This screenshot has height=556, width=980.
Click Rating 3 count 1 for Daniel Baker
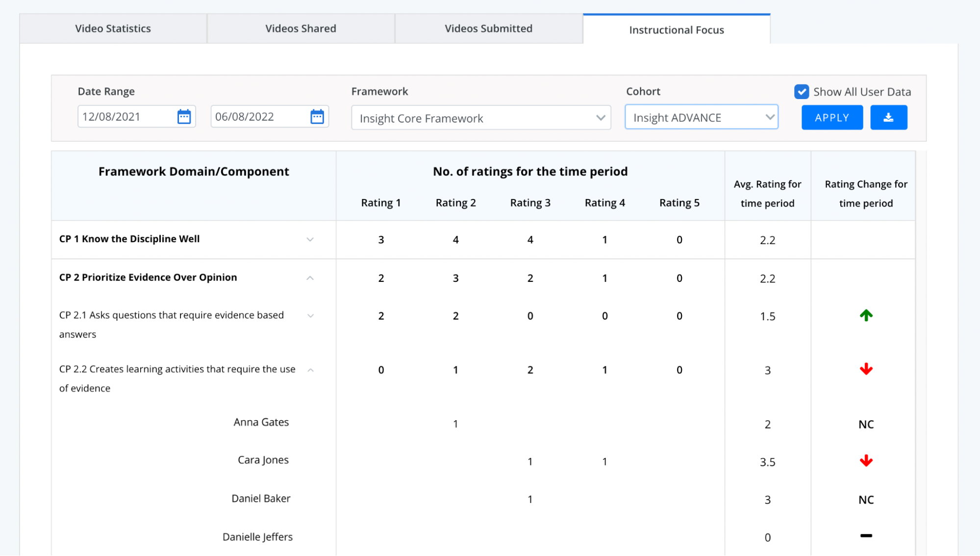[530, 500]
